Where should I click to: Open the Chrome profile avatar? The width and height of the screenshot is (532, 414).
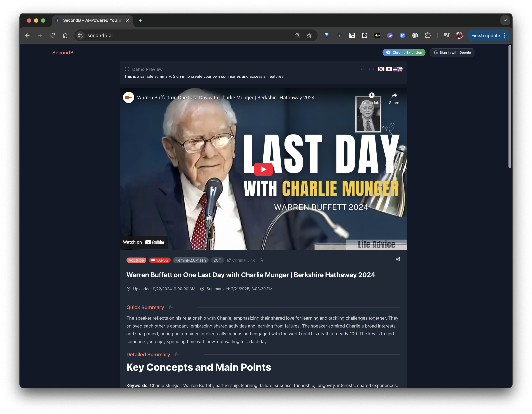click(459, 36)
